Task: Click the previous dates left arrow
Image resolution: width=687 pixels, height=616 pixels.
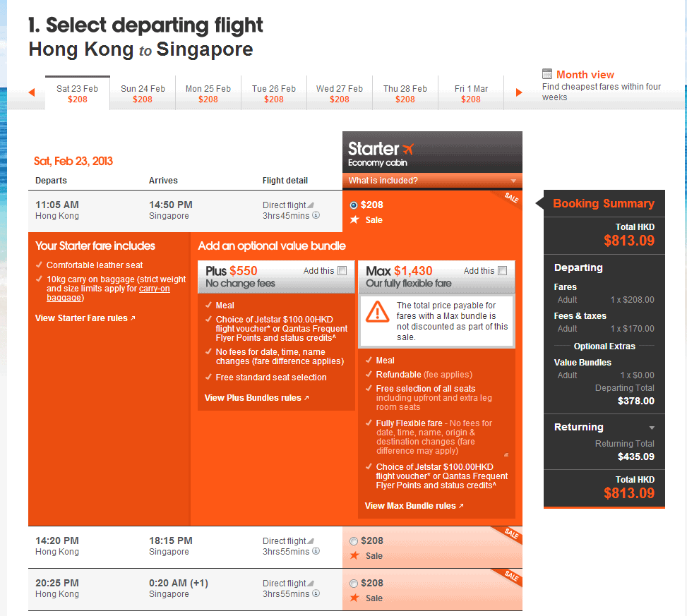Action: pos(32,92)
